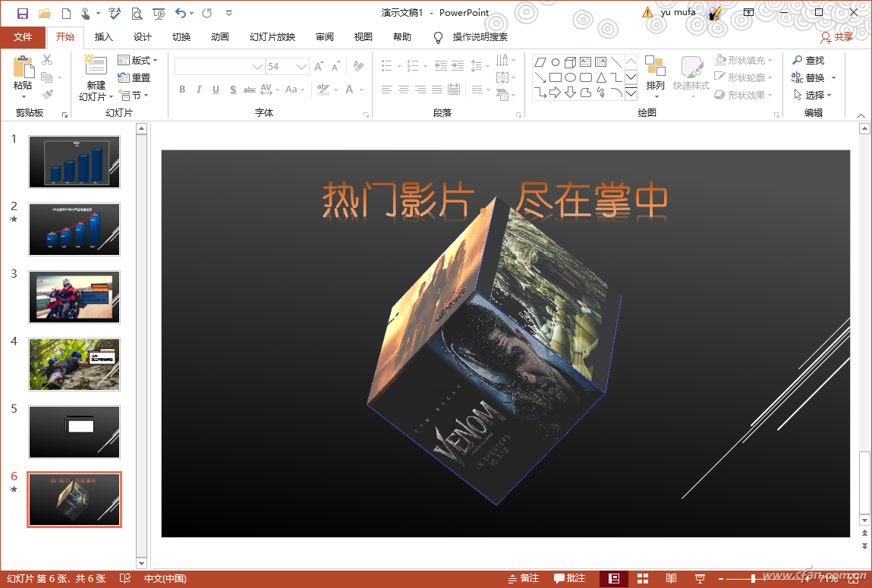
Task: Open the 文件 file menu
Action: click(23, 37)
